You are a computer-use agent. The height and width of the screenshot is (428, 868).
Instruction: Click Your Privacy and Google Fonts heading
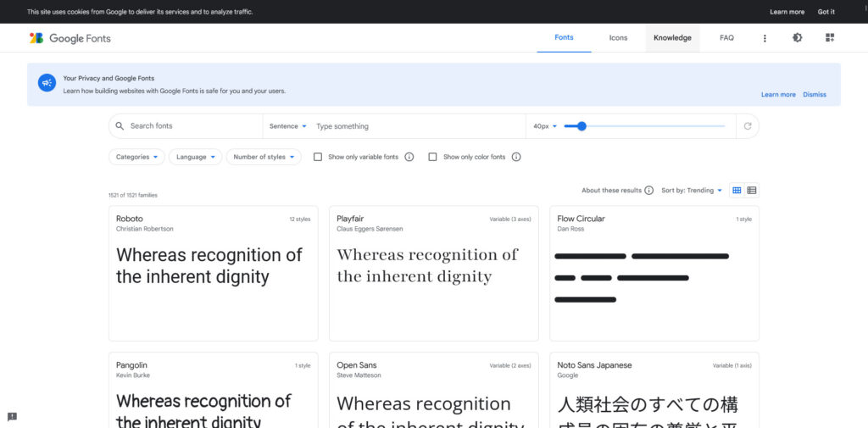(108, 79)
